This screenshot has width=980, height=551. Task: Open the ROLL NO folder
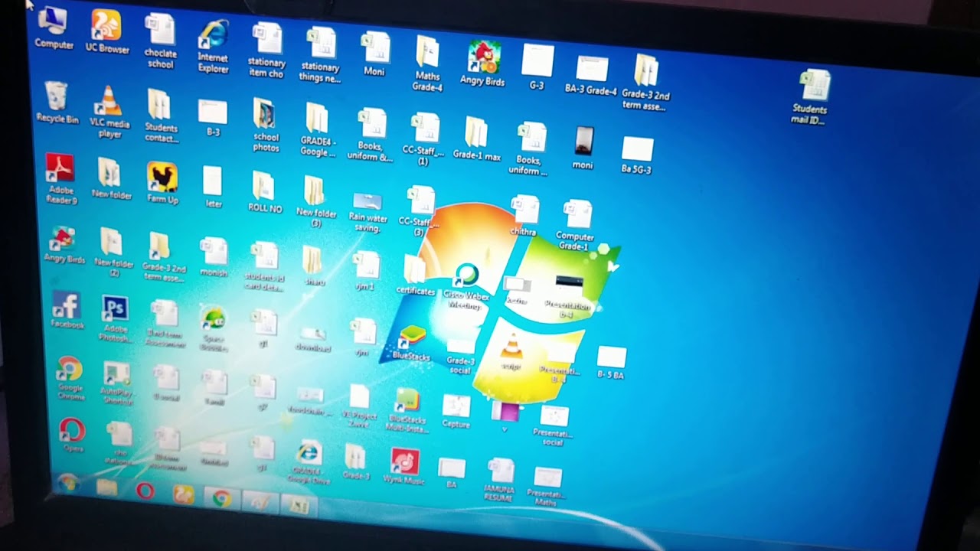(x=265, y=191)
